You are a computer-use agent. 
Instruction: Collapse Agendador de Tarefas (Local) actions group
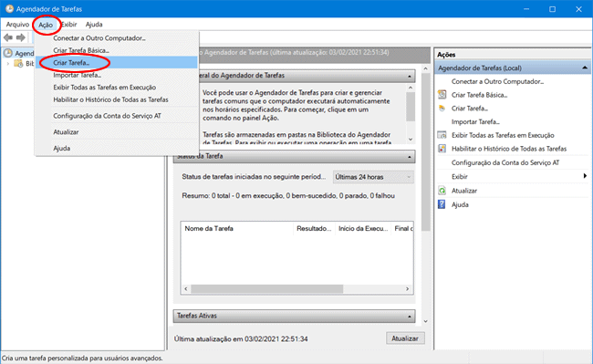point(585,68)
